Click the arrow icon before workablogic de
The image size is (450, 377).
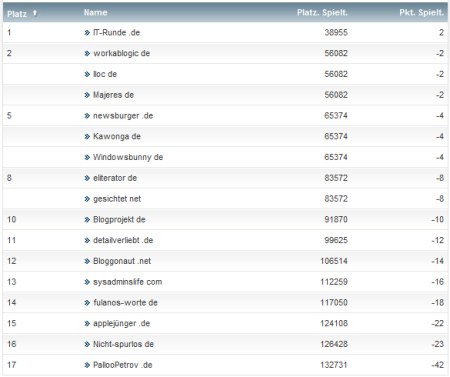87,53
